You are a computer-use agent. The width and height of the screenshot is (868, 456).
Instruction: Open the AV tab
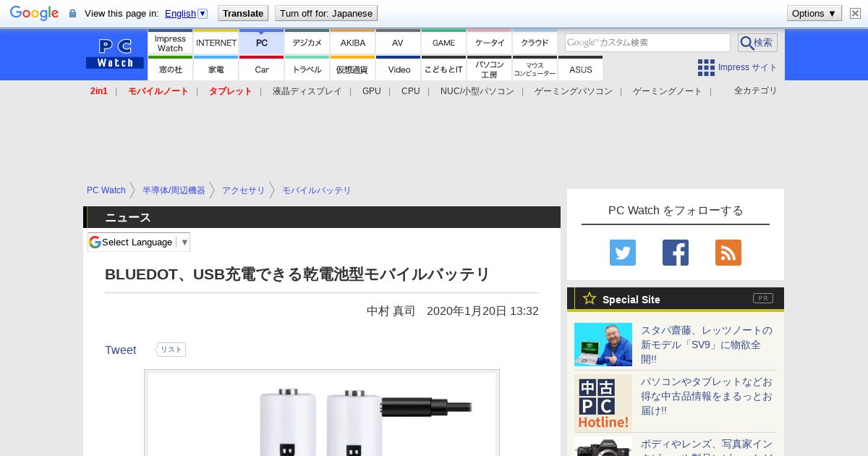[x=398, y=43]
